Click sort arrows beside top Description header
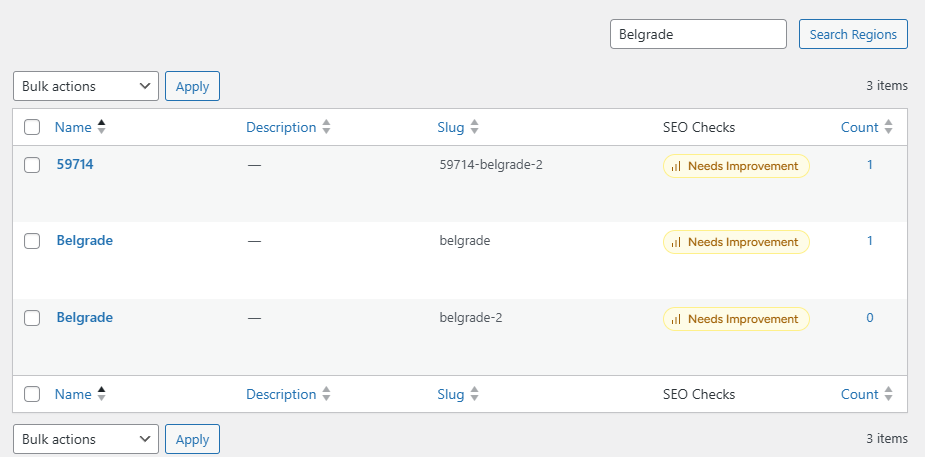This screenshot has width=925, height=457. pyautogui.click(x=326, y=127)
